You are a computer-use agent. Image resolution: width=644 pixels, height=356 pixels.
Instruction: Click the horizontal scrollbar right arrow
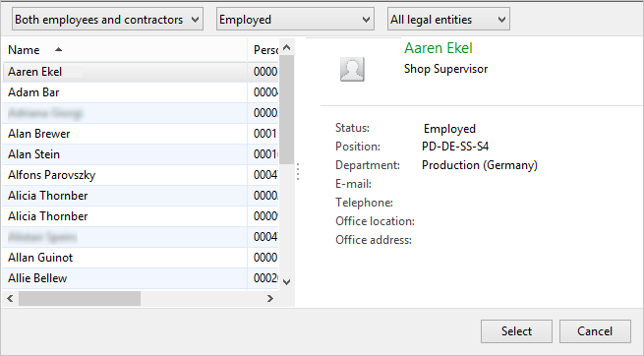(269, 299)
